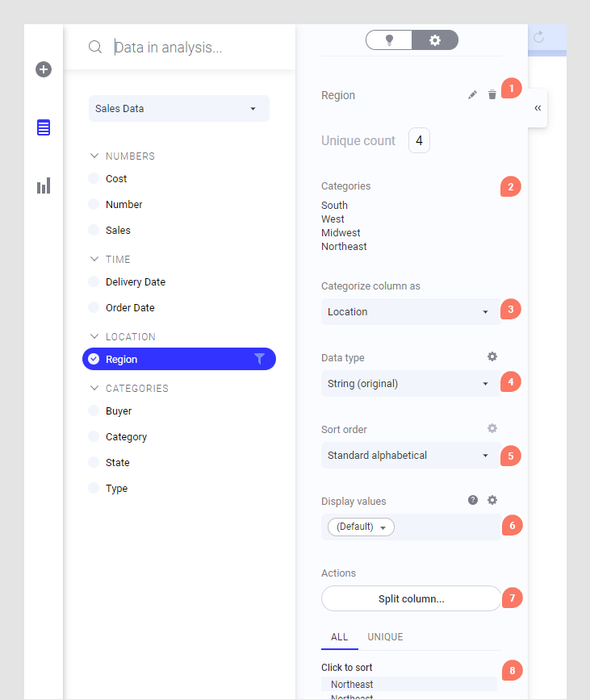This screenshot has width=590, height=700.
Task: Open the visualization types bar chart icon
Action: (x=44, y=186)
